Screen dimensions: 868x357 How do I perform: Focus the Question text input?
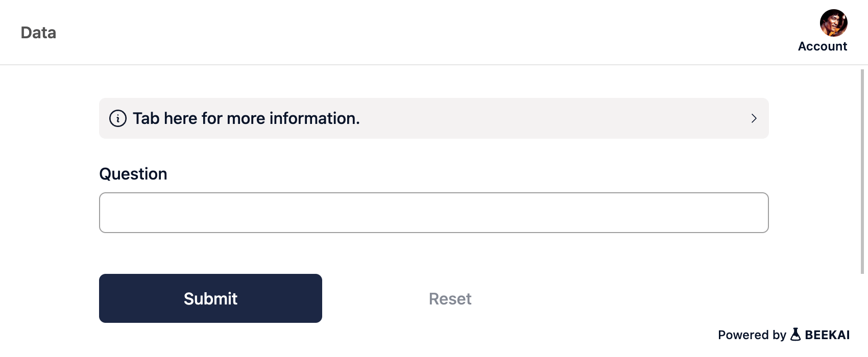tap(433, 213)
